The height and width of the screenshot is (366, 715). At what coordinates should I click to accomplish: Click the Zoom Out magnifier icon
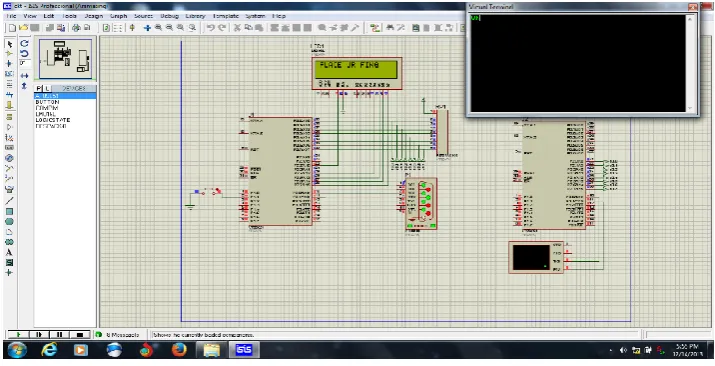[x=169, y=28]
